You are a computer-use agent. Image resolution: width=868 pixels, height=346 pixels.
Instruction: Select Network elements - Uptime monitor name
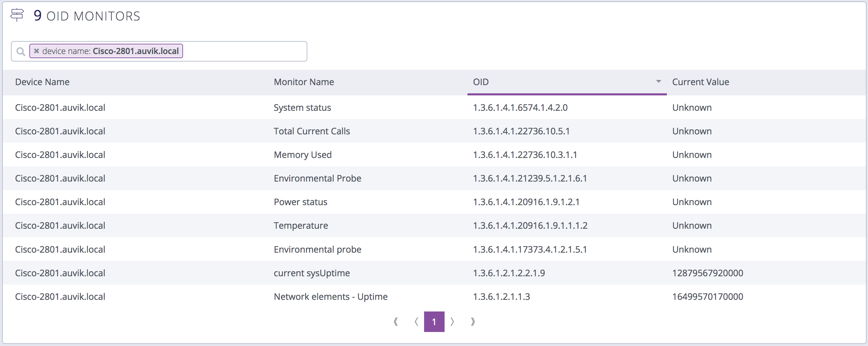click(x=331, y=297)
